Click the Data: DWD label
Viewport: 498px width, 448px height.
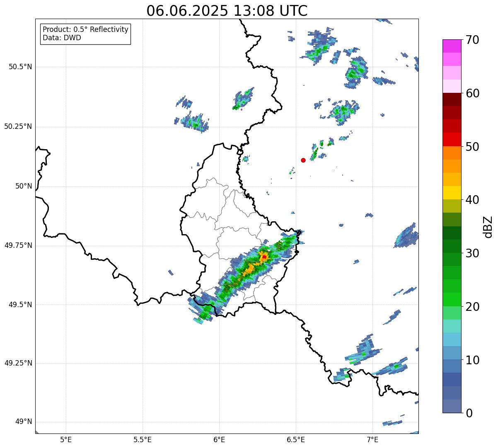(62, 38)
